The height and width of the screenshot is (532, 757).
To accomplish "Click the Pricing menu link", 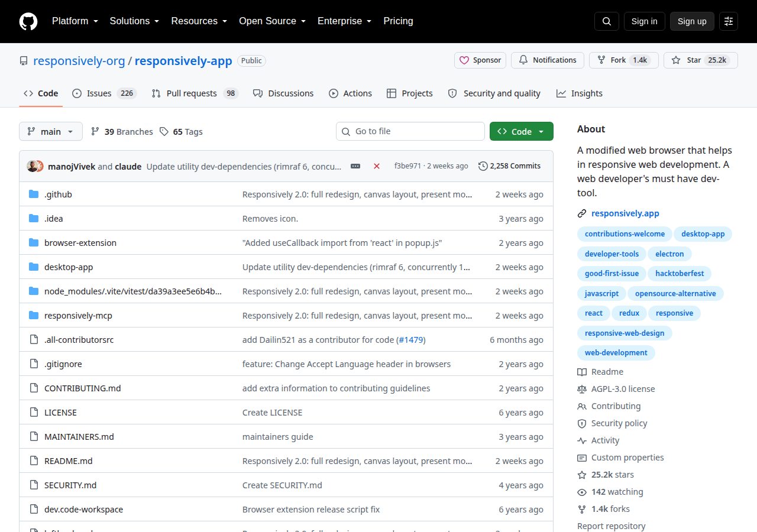I will coord(399,21).
